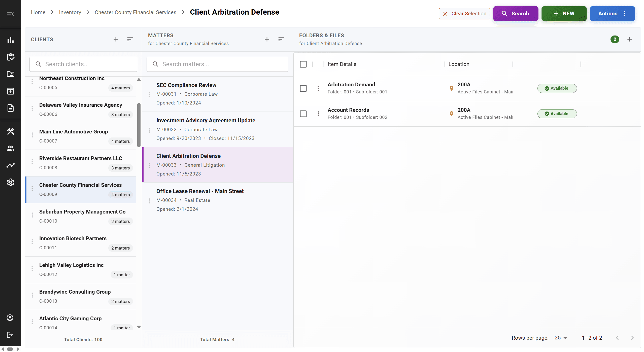Click the Clear Selection button
Image resolution: width=644 pixels, height=352 pixels.
[464, 14]
